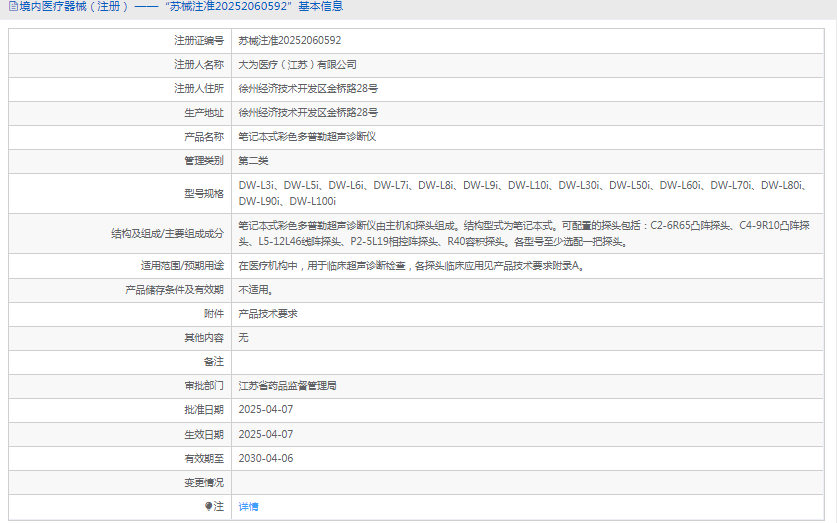Click the 产品名称 row label
Viewport: 837px width, 523px height.
204,137
